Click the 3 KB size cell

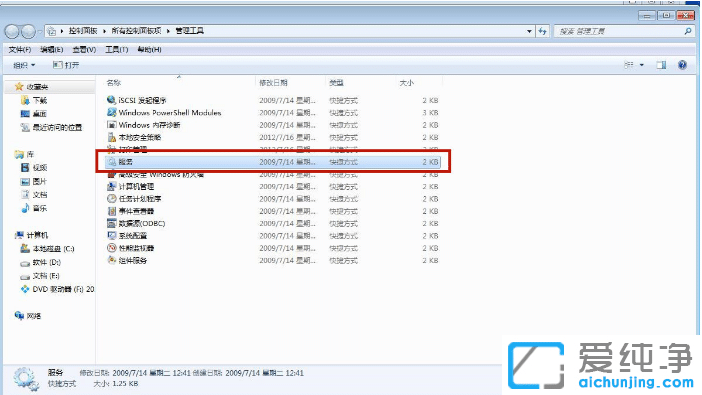coord(430,112)
